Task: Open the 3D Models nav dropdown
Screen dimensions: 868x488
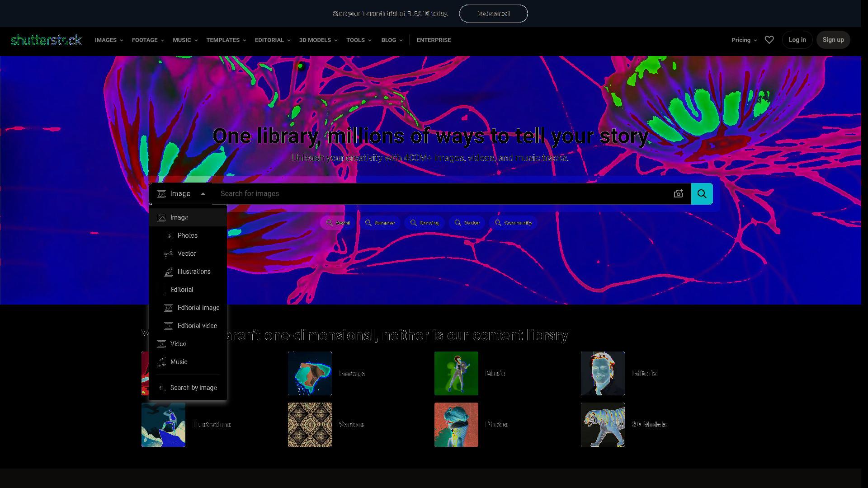Action: tap(318, 40)
